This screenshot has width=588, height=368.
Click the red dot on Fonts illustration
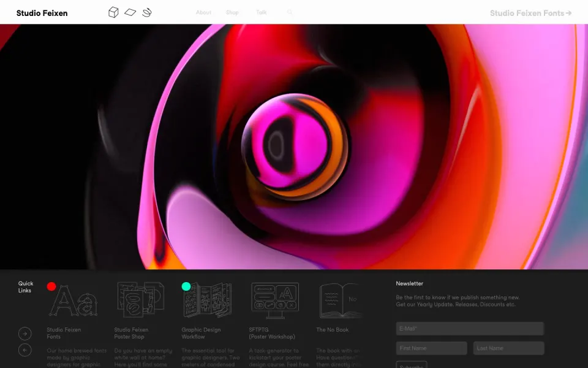[51, 286]
